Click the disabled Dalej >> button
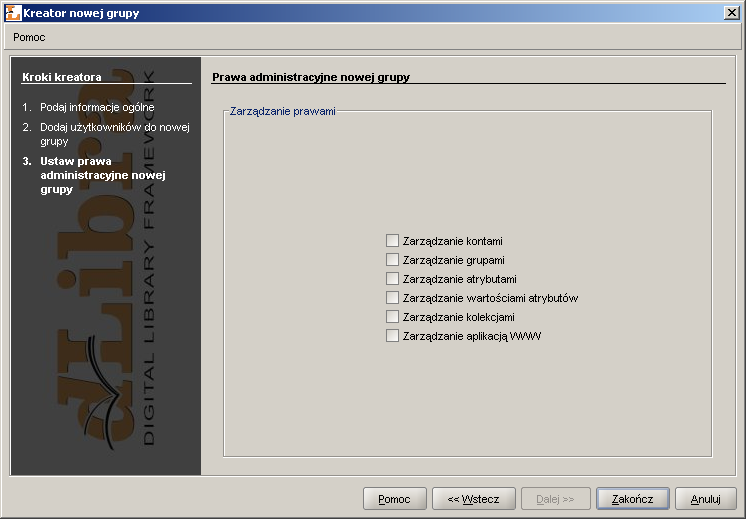The height and width of the screenshot is (519, 746). 555,499
